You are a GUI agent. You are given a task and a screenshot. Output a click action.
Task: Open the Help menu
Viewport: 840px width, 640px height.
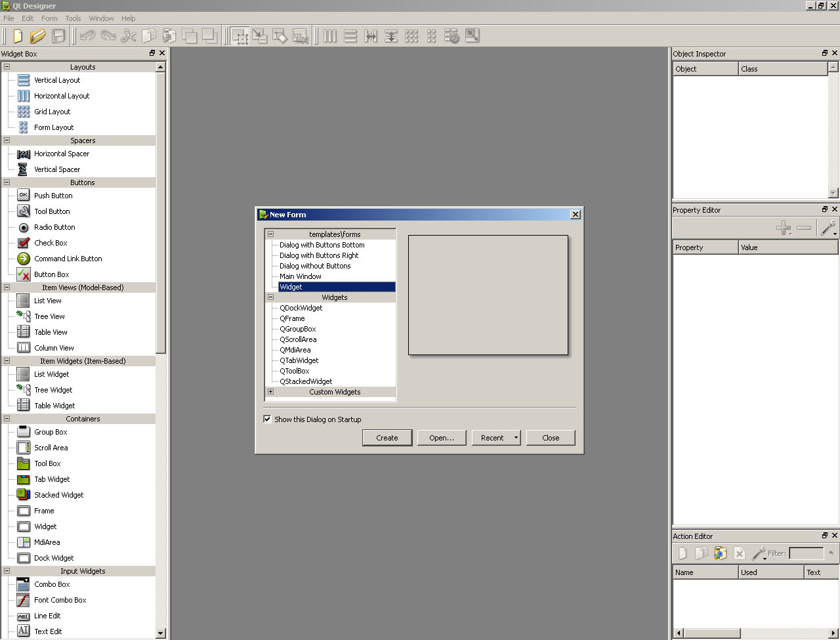pos(129,18)
